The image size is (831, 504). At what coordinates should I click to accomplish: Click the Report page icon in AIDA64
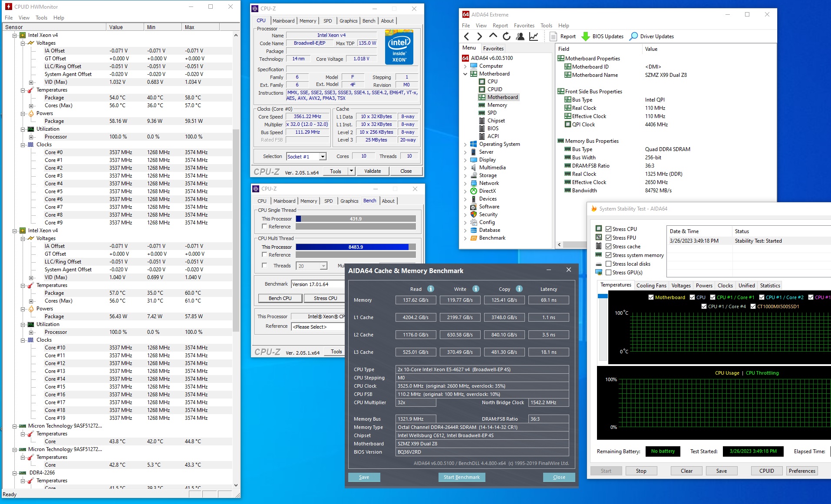pyautogui.click(x=553, y=36)
